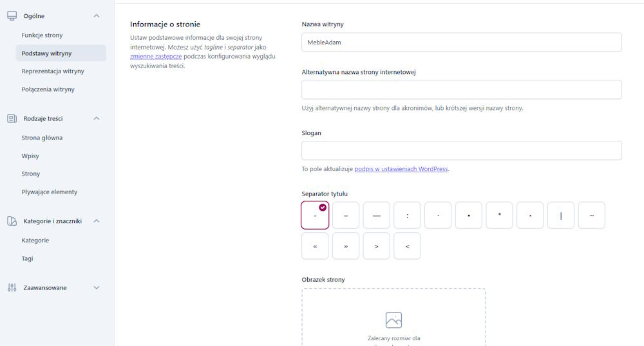The image size is (644, 346).
Task: Collapse the Ogólne section chevron
Action: click(x=97, y=15)
